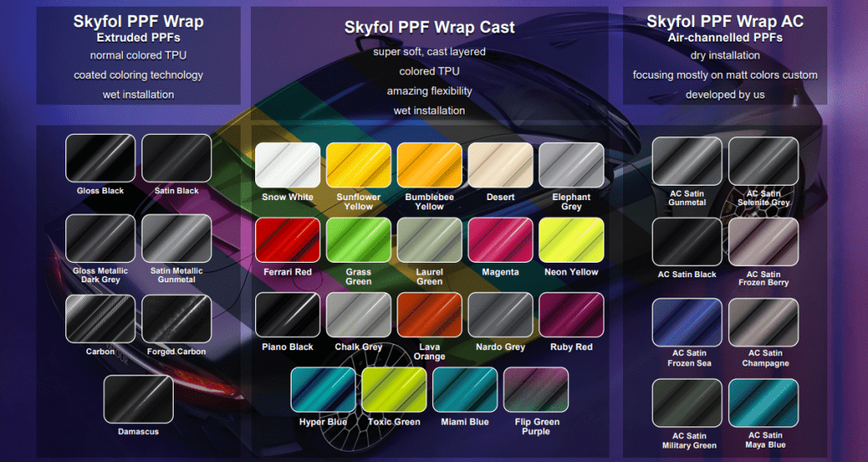
Task: Pick the Miami Blue swatch
Action: tap(465, 389)
